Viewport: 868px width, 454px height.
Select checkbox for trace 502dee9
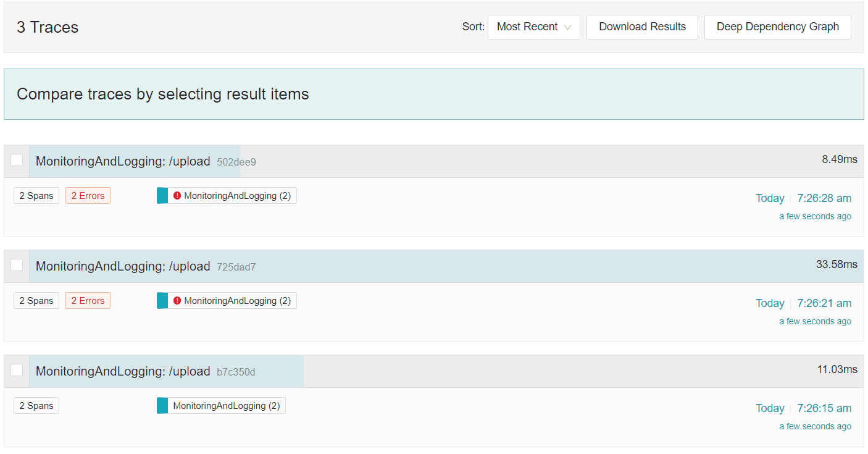(17, 161)
